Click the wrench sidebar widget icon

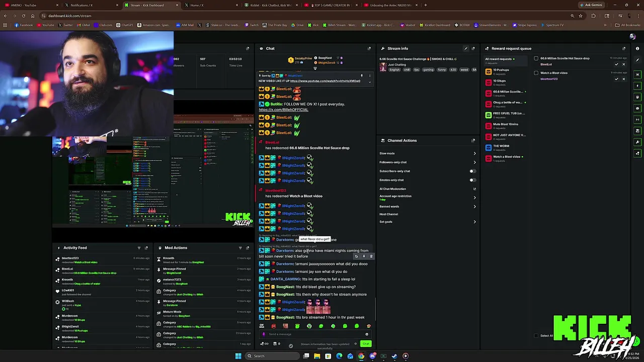(637, 142)
